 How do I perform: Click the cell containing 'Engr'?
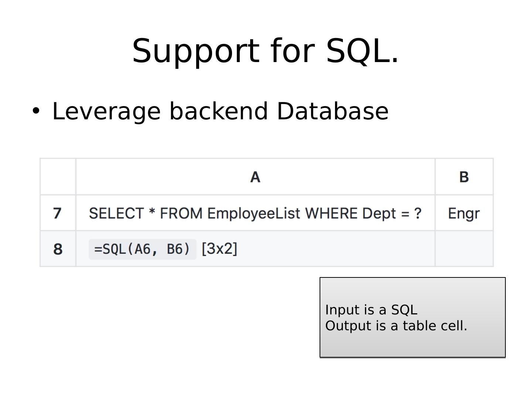[x=464, y=214]
